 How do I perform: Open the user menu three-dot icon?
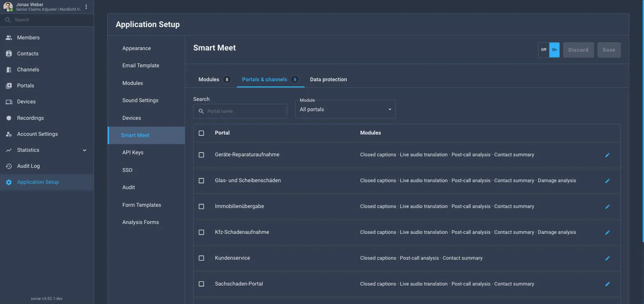(x=86, y=7)
